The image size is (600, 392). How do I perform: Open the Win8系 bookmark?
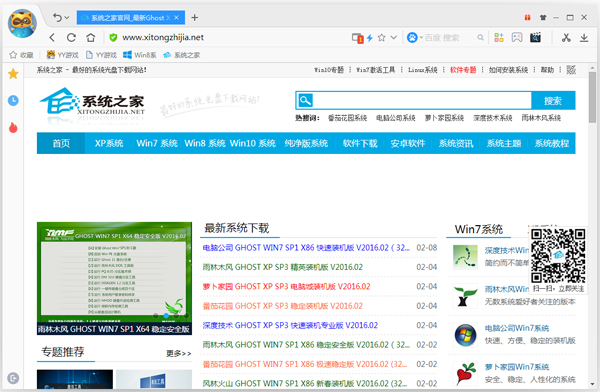coord(140,55)
